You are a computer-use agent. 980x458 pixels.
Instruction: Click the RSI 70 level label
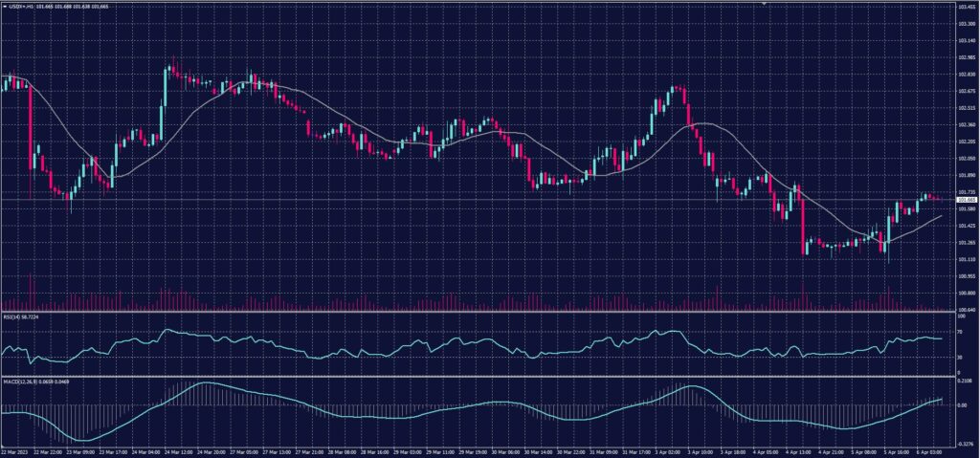pyautogui.click(x=959, y=331)
